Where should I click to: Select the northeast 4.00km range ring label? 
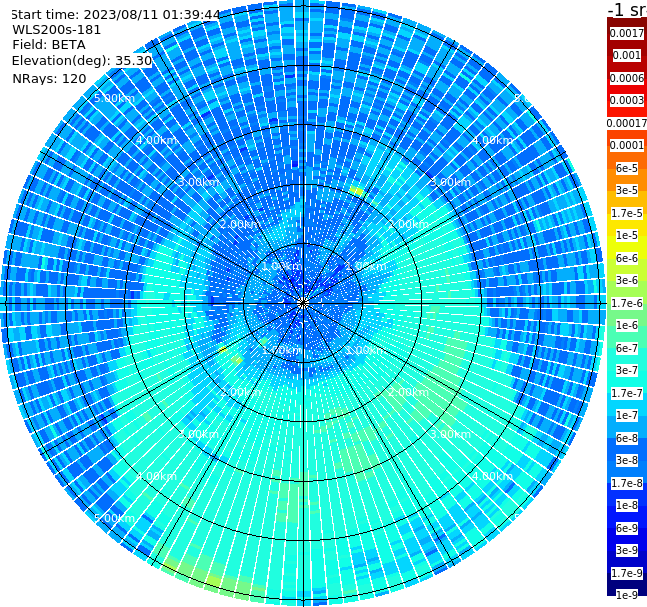tap(492, 140)
